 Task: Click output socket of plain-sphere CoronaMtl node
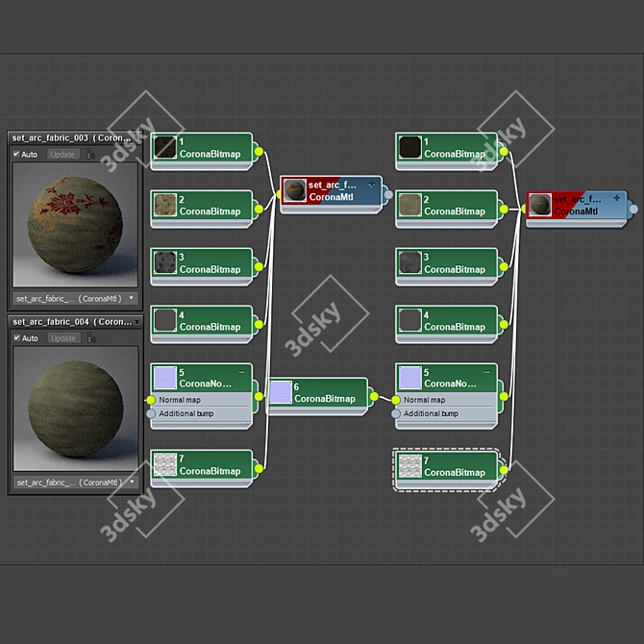coord(633,209)
